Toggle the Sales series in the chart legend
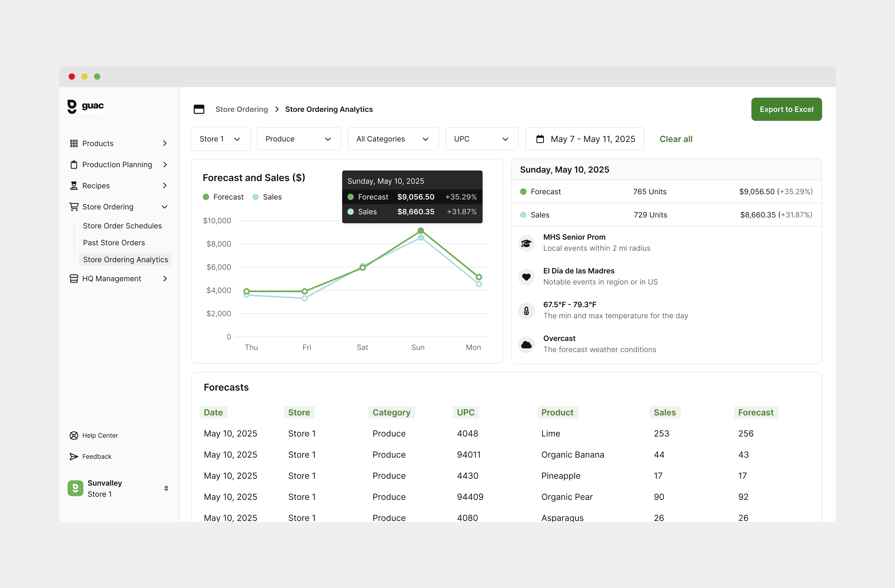This screenshot has width=895, height=588. (x=267, y=197)
